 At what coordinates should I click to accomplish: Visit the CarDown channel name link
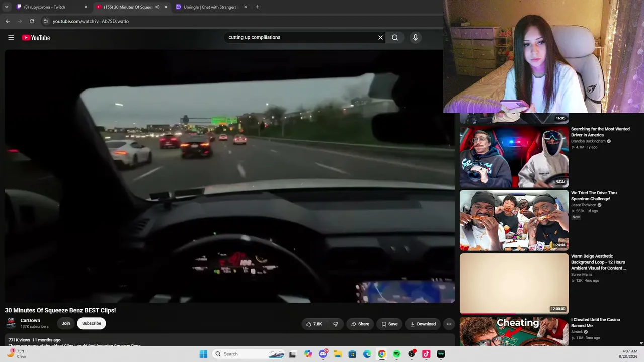click(30, 321)
